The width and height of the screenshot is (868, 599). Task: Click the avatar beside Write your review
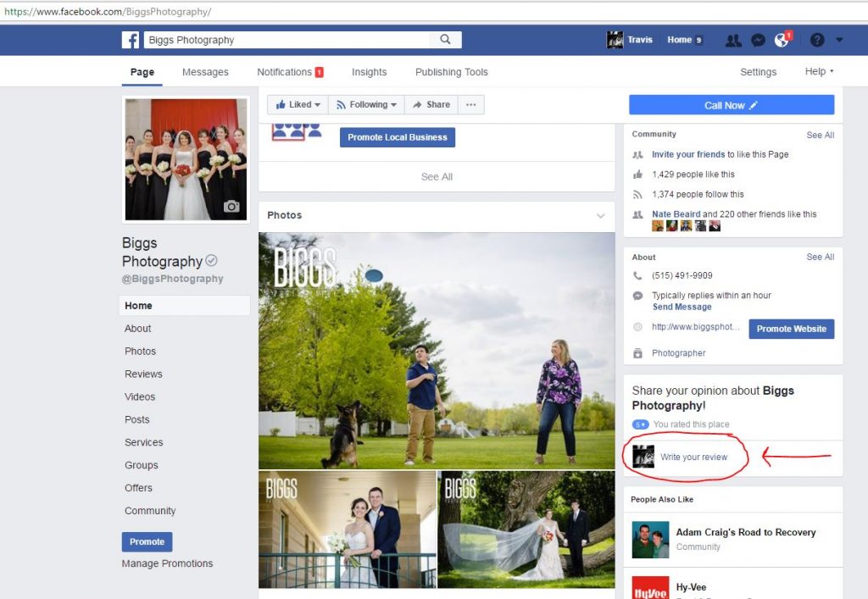[643, 457]
